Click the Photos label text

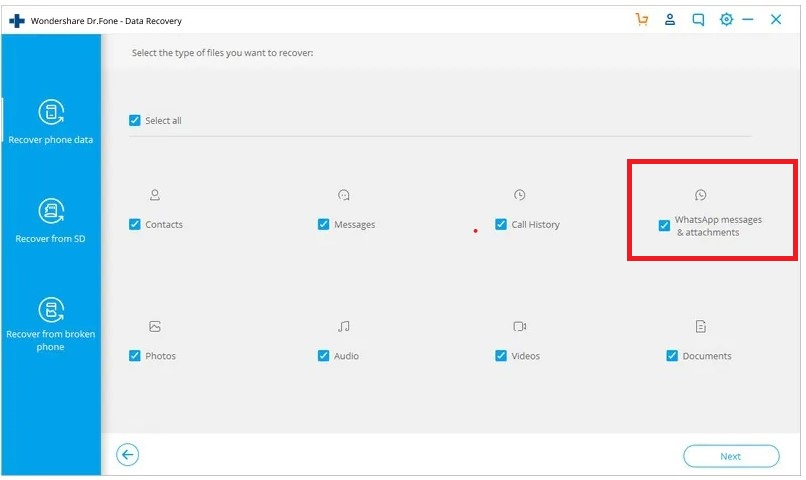pyautogui.click(x=160, y=356)
